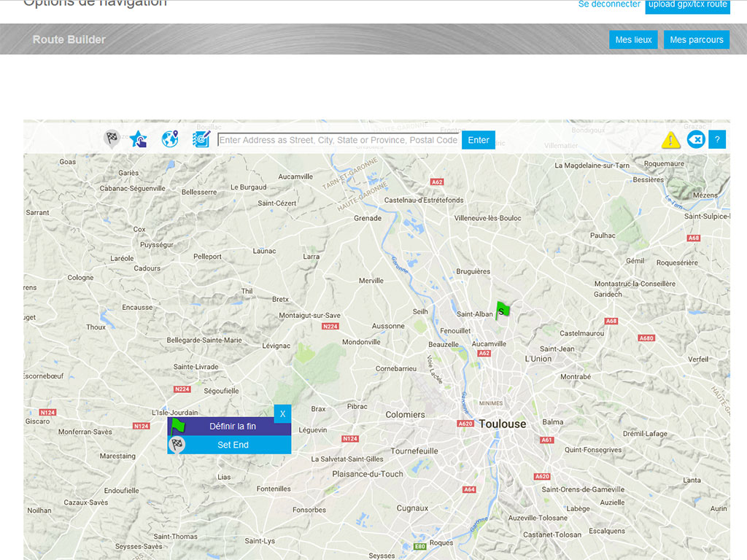Select the Grenade town label

click(368, 218)
